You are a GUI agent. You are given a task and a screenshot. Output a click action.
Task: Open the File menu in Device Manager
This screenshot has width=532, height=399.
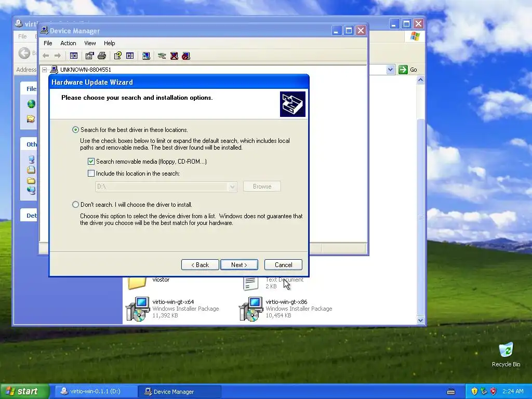pos(48,43)
